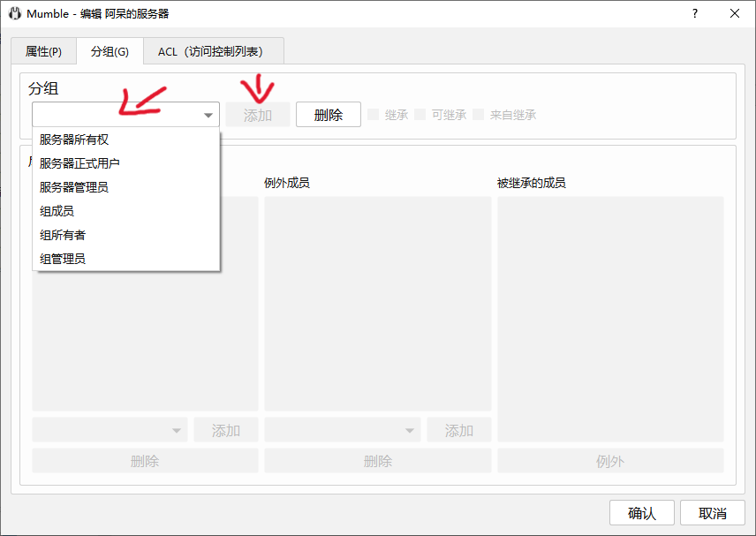Image resolution: width=756 pixels, height=536 pixels.
Task: Select 组所有者 option
Action: pyautogui.click(x=63, y=235)
